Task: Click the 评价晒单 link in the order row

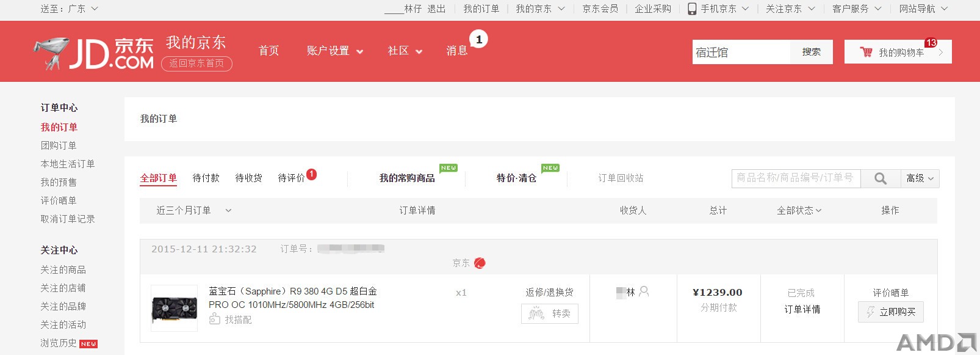Action: pos(891,293)
